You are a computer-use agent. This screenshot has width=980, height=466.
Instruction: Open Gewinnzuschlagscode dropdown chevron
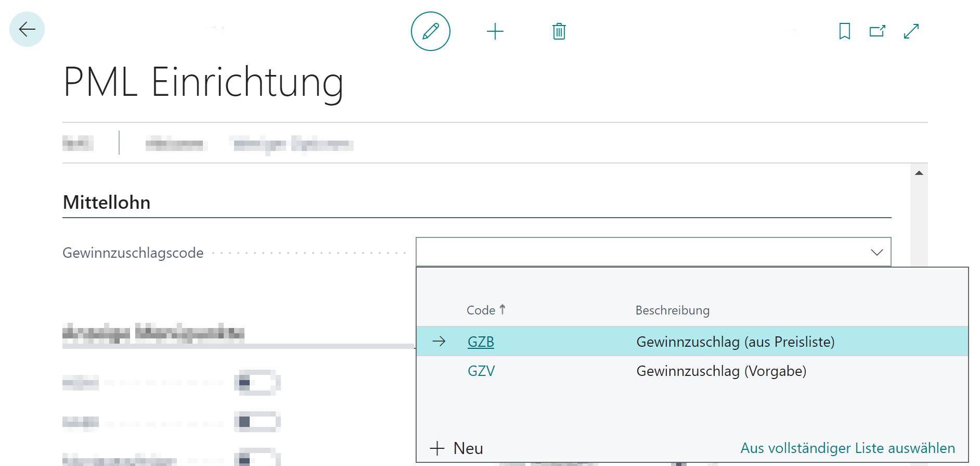(x=877, y=253)
